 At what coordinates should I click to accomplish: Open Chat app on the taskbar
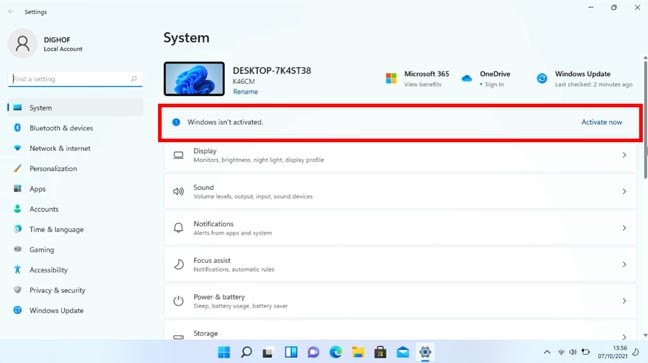click(x=313, y=352)
